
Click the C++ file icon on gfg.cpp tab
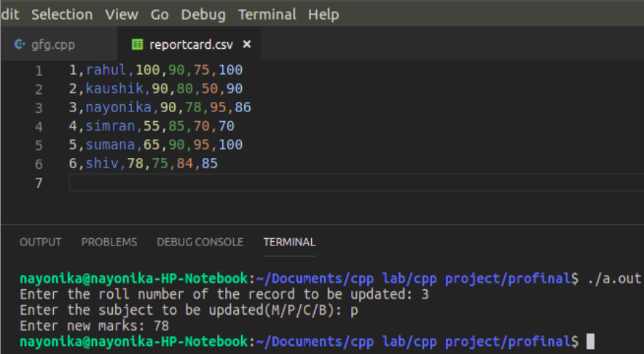[19, 44]
